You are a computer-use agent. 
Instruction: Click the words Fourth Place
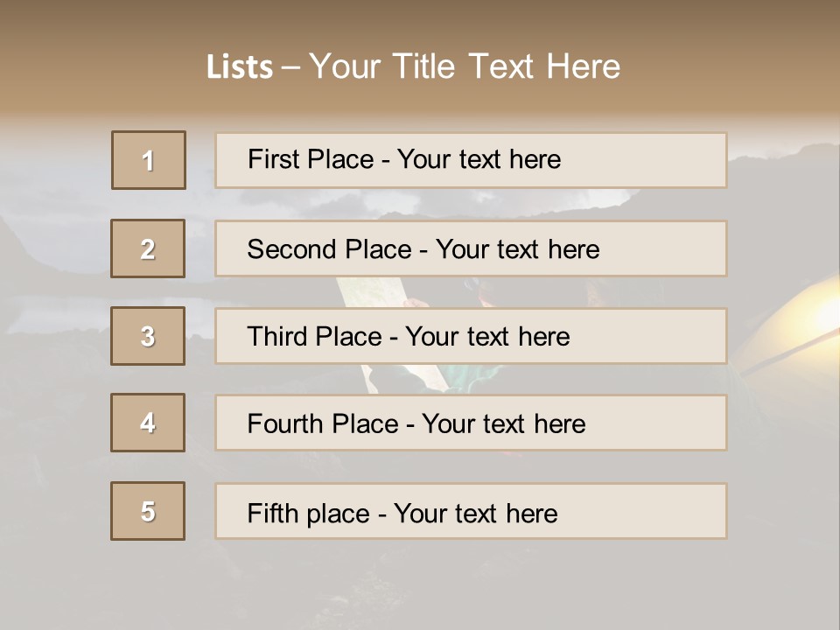tap(323, 423)
